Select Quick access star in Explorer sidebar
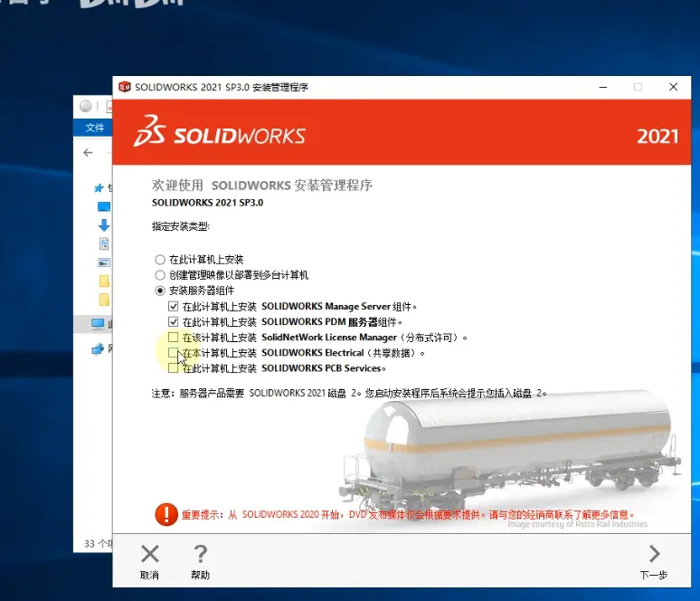The width and height of the screenshot is (700, 601). point(99,188)
